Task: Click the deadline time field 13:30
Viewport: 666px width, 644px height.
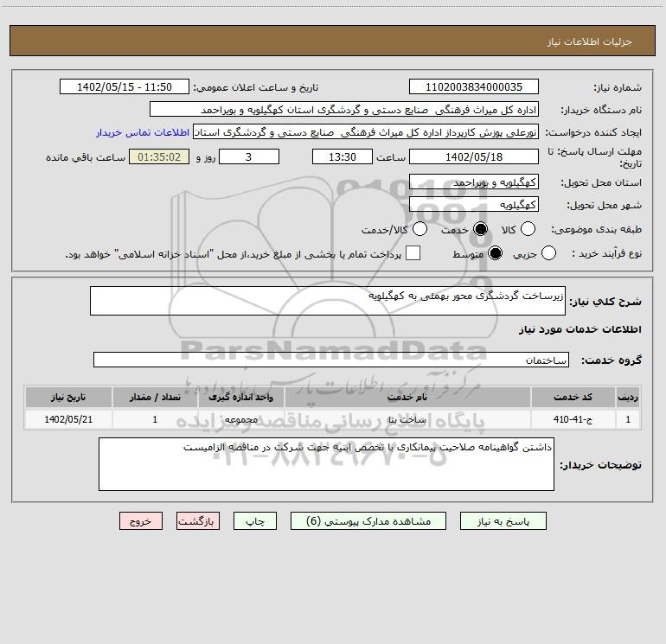Action: (x=343, y=156)
